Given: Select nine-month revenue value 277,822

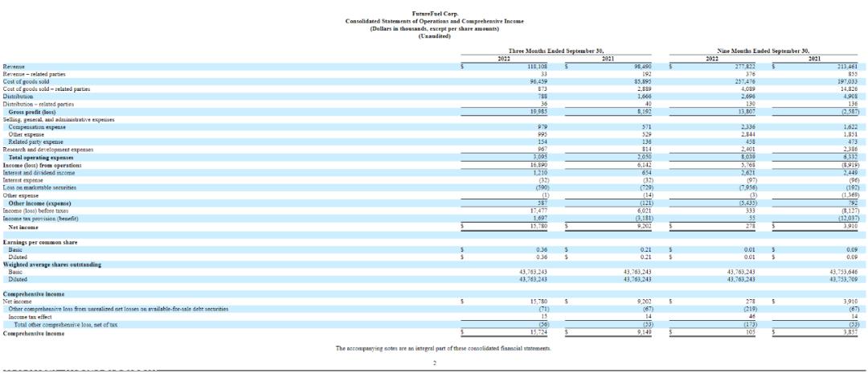Looking at the screenshot, I should coord(746,66).
